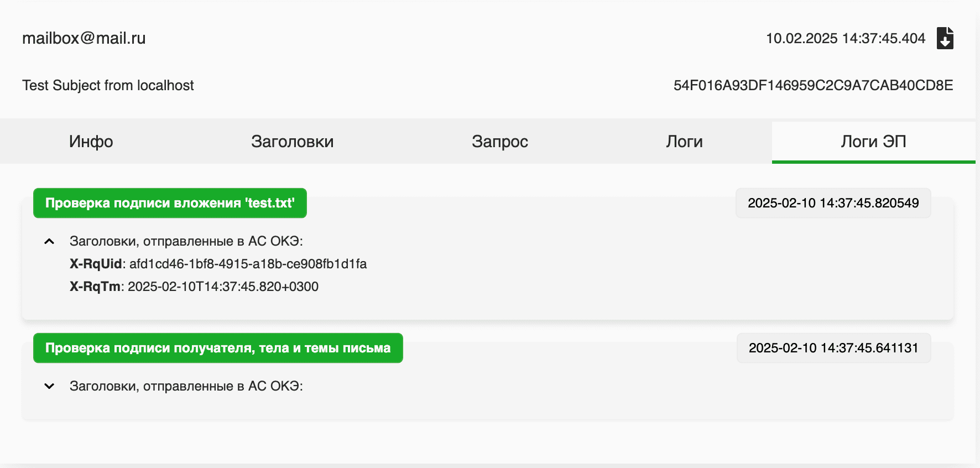The height and width of the screenshot is (468, 980).
Task: Select the Логи tab
Action: point(684,142)
